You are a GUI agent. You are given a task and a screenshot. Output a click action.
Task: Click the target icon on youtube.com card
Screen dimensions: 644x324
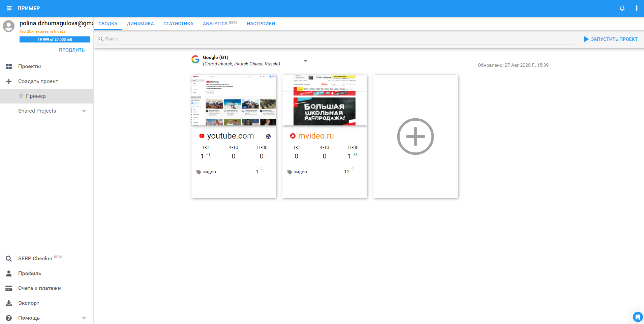268,137
